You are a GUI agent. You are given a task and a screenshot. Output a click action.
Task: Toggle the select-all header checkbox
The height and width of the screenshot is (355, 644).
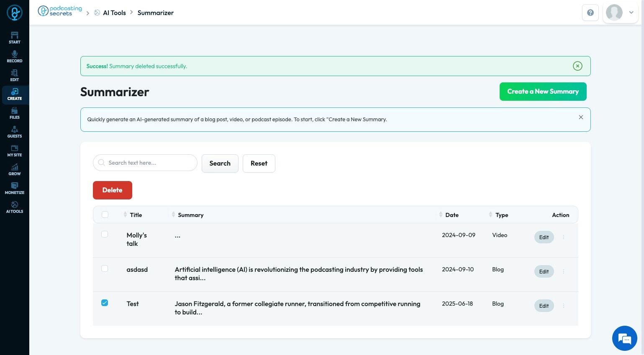[105, 215]
